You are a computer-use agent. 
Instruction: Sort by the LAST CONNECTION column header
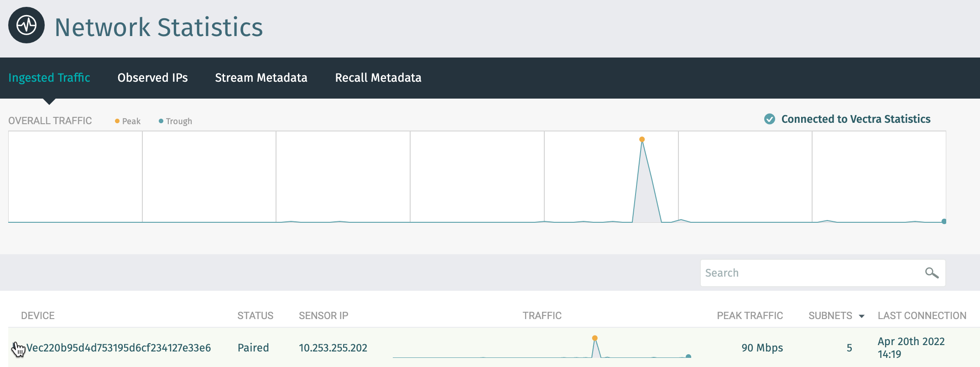click(922, 315)
